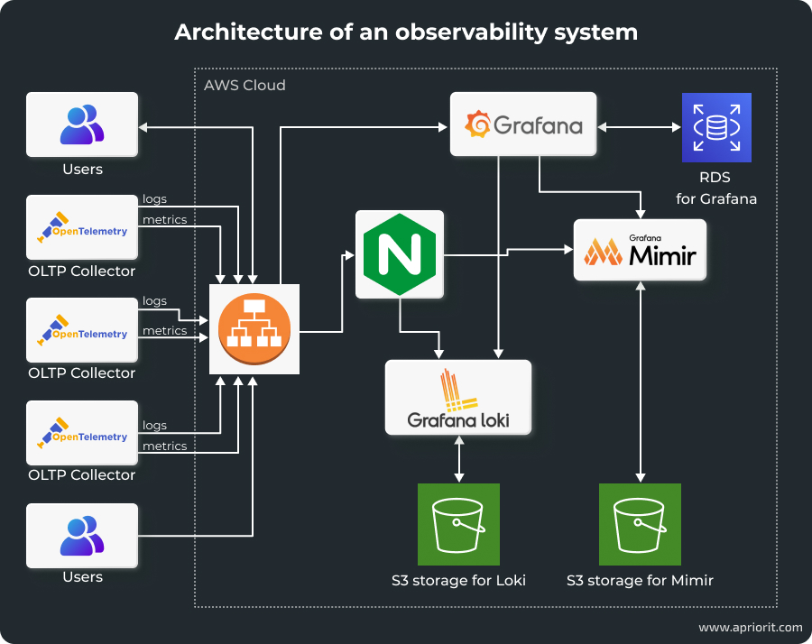This screenshot has height=644, width=812.
Task: Select the diagram title text
Action: pyautogui.click(x=406, y=32)
